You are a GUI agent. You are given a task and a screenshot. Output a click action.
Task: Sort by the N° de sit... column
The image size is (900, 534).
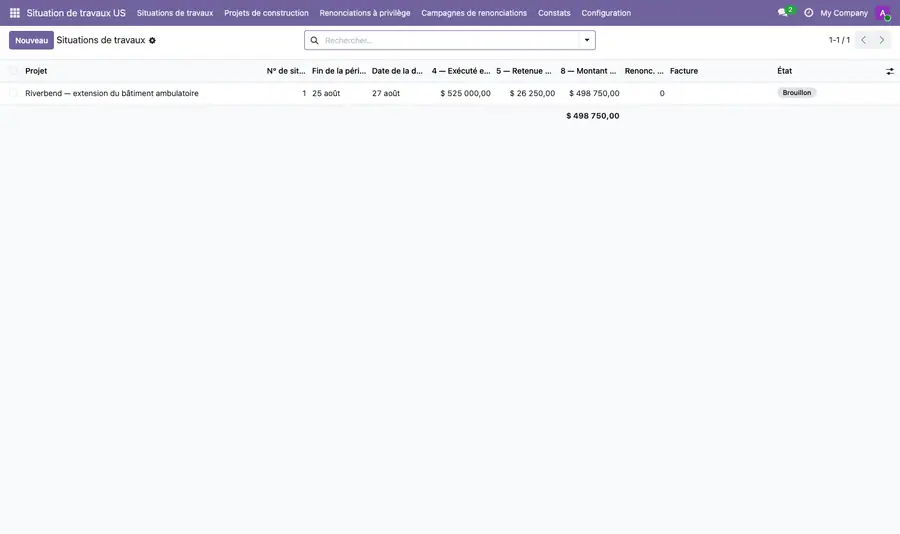pyautogui.click(x=286, y=71)
